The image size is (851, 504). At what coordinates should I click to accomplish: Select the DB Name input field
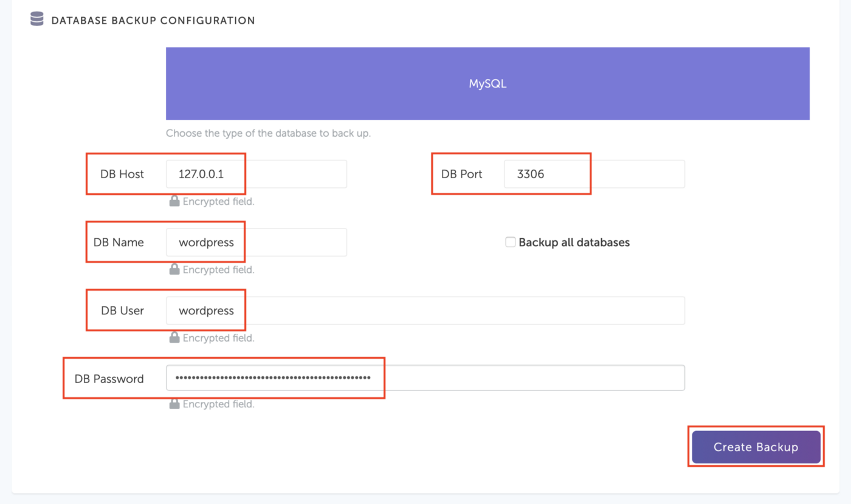(256, 242)
